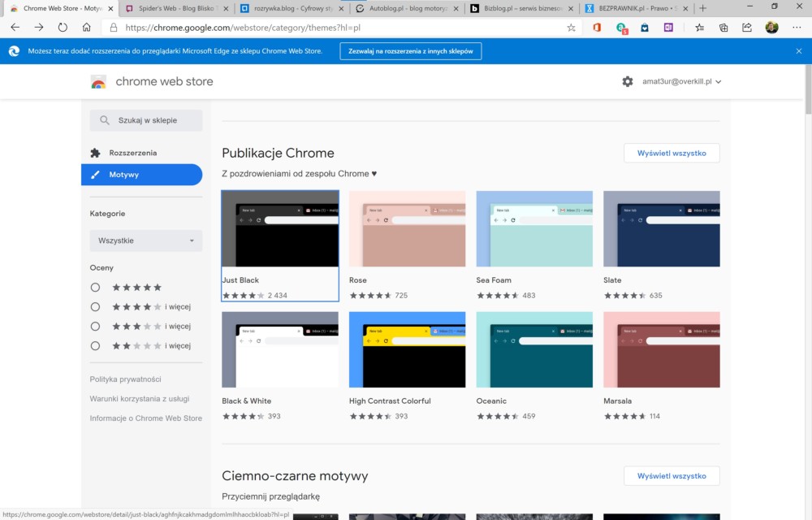Close the rozrywka.blog tab
The image size is (812, 520).
341,9
